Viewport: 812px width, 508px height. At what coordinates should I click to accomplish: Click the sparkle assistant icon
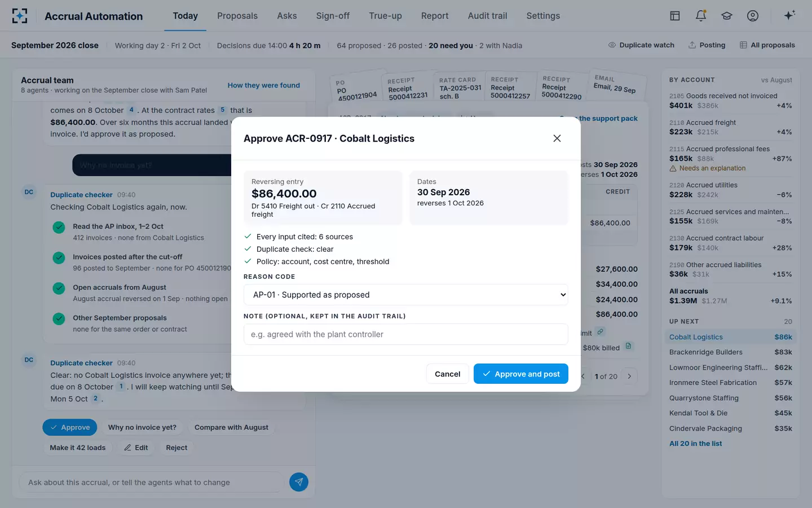click(789, 16)
